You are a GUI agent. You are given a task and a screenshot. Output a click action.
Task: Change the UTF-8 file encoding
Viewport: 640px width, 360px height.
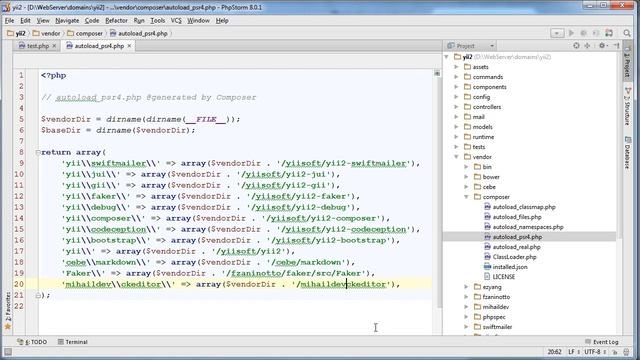(x=594, y=352)
